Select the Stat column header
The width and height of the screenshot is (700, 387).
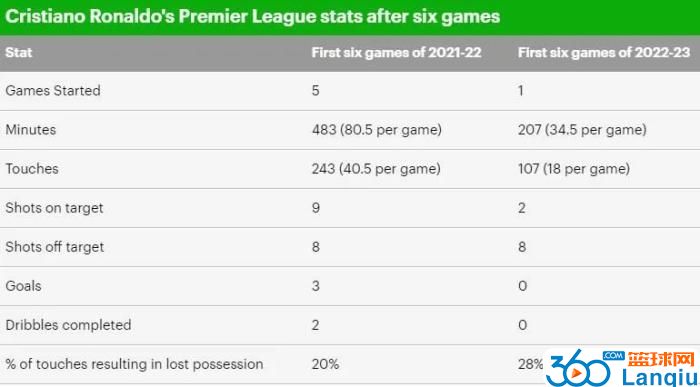click(x=19, y=53)
